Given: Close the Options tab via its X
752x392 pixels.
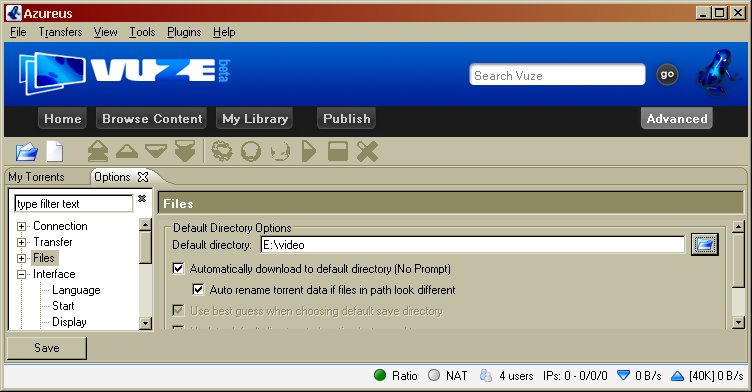Looking at the screenshot, I should click(x=143, y=177).
